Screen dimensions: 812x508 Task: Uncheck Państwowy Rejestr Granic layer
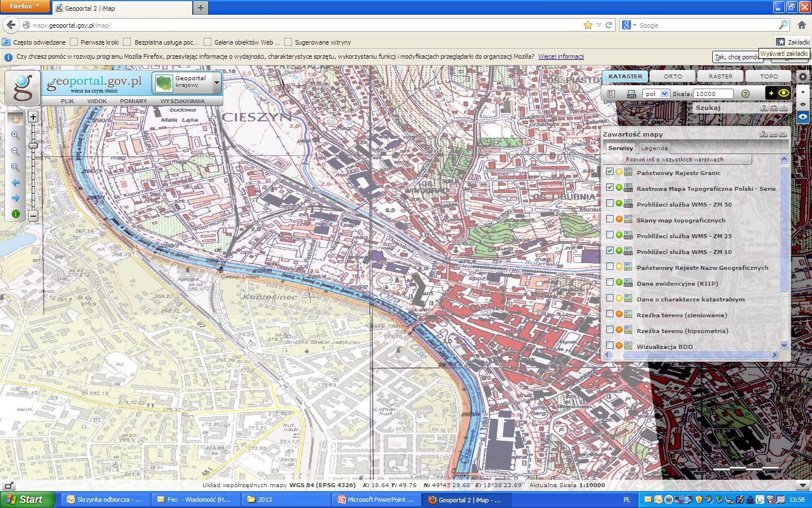pos(610,172)
